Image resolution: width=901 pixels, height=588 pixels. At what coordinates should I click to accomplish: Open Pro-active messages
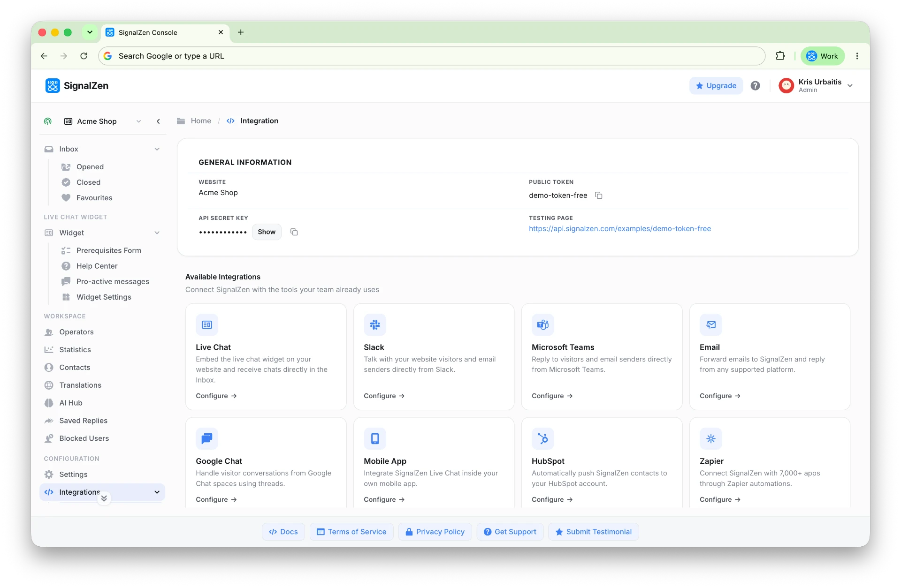click(113, 281)
